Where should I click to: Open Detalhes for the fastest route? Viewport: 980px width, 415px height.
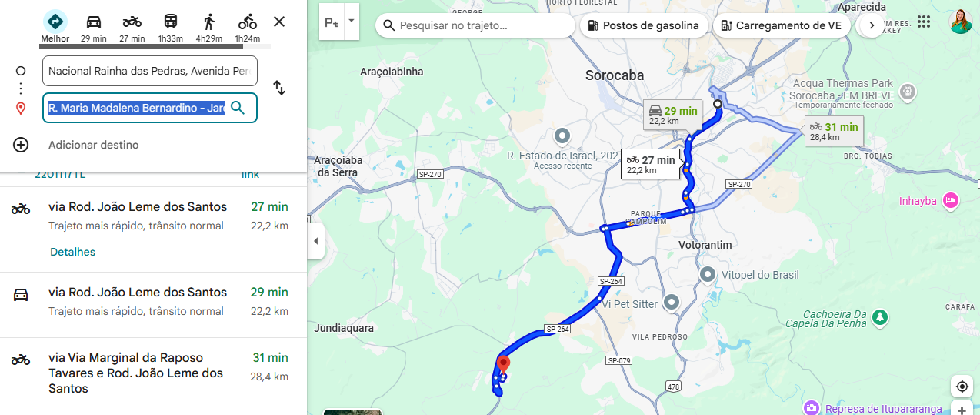72,252
